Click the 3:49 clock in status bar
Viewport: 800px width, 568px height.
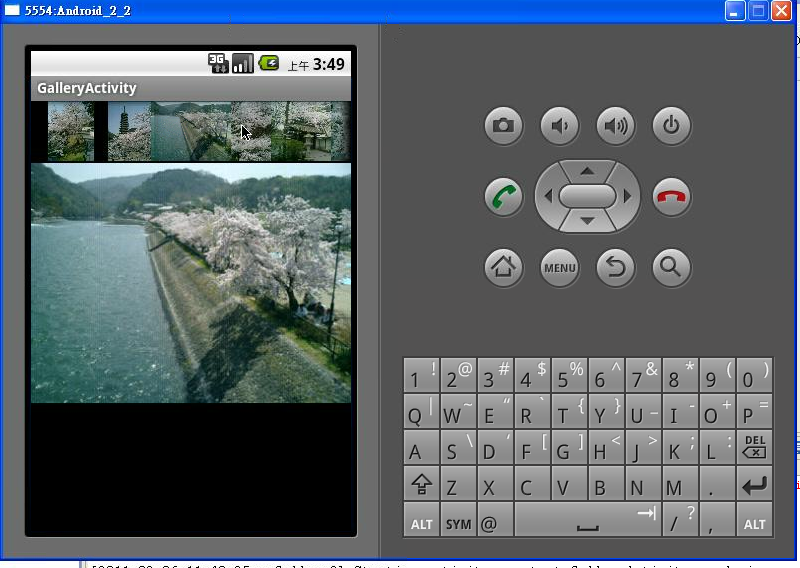(x=329, y=64)
